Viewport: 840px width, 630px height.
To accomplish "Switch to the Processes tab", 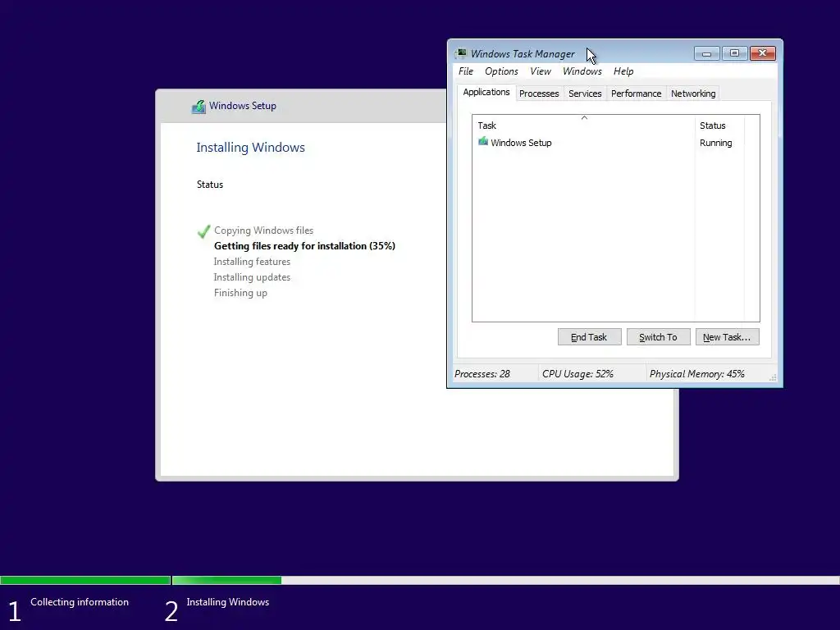I will [539, 94].
